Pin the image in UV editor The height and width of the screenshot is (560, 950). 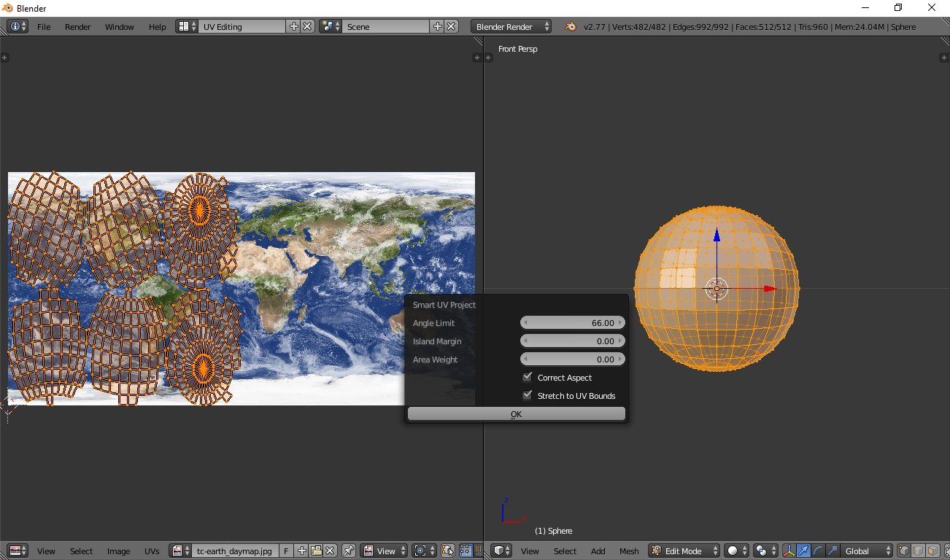coord(349,551)
